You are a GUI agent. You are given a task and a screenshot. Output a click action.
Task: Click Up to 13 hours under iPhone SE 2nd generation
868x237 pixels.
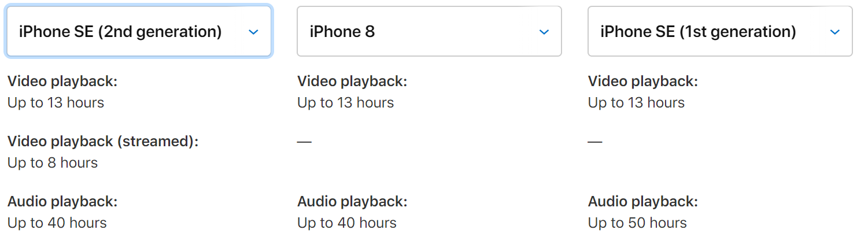click(x=56, y=103)
